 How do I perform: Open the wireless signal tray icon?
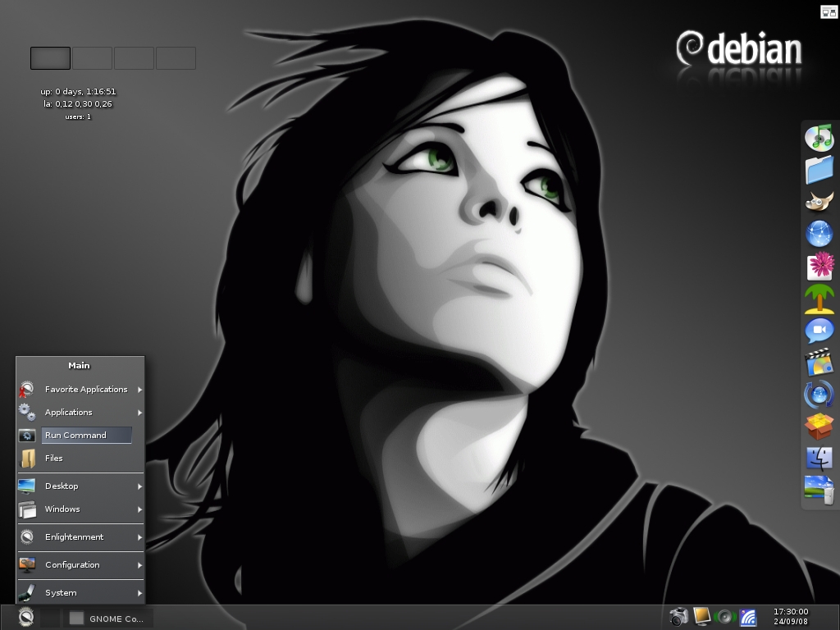[748, 618]
